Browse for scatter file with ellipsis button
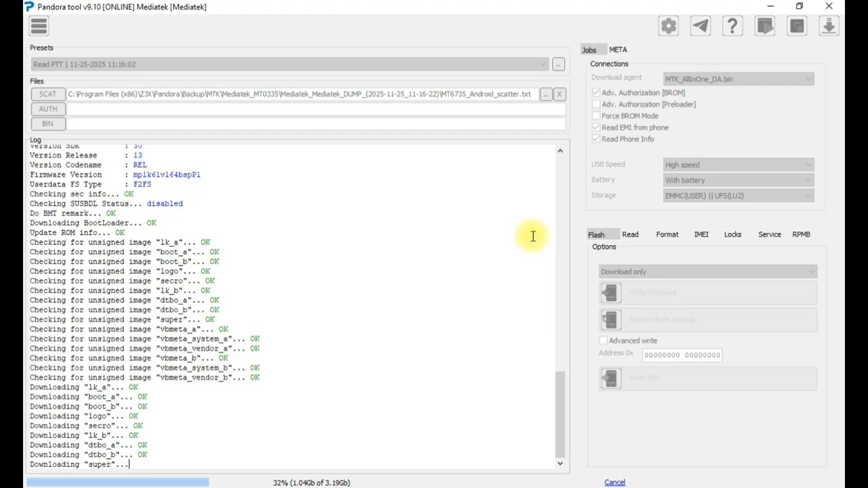The image size is (868, 488). [x=546, y=94]
